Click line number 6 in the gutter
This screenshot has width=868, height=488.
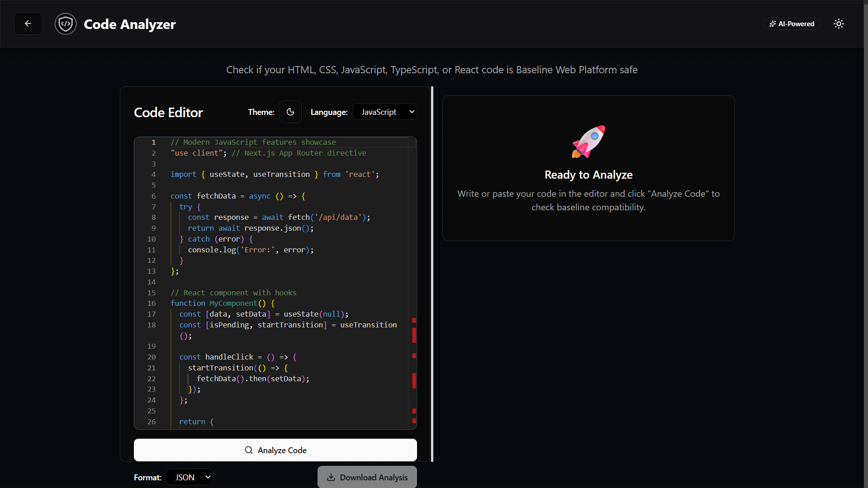pos(153,196)
